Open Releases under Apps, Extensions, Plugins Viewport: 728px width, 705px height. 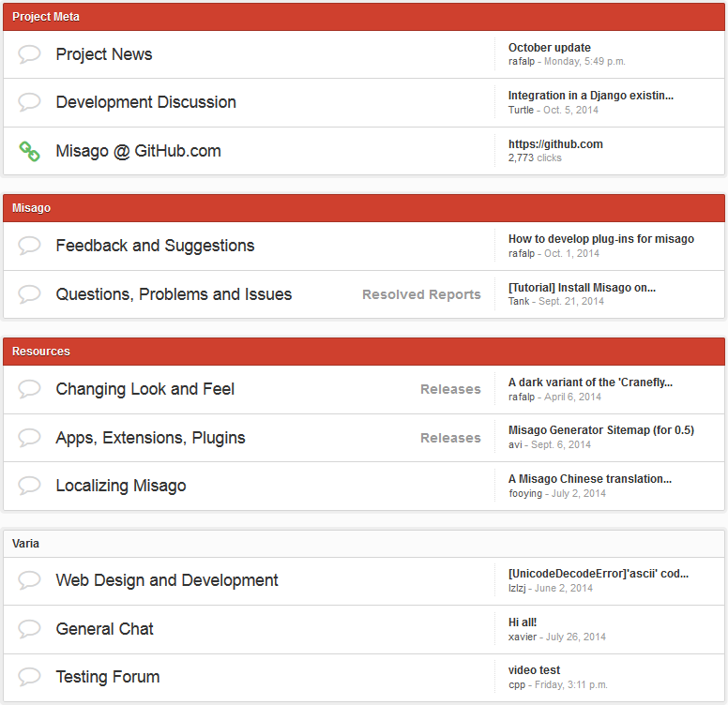coord(450,438)
